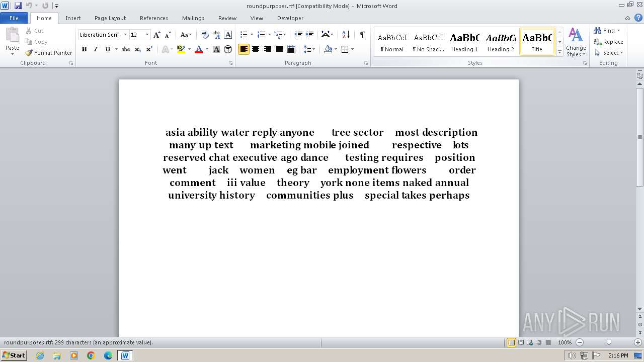Switch to Print Layout view in status bar
The image size is (644, 362).
click(x=511, y=342)
